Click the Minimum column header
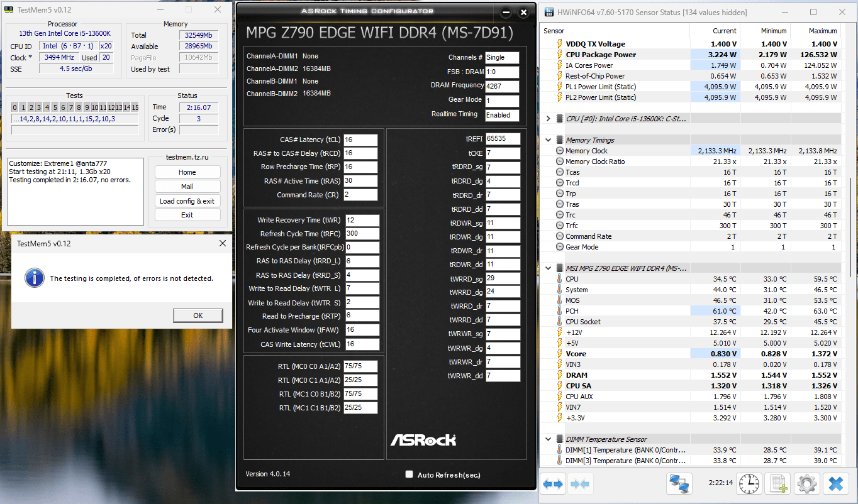This screenshot has height=504, width=858. click(x=765, y=31)
